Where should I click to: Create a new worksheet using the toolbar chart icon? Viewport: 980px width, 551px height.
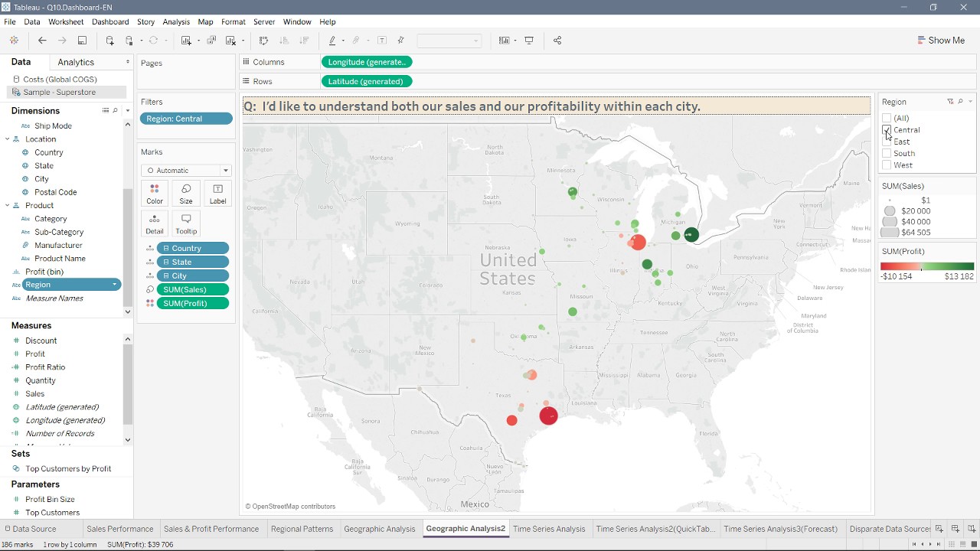pos(186,41)
